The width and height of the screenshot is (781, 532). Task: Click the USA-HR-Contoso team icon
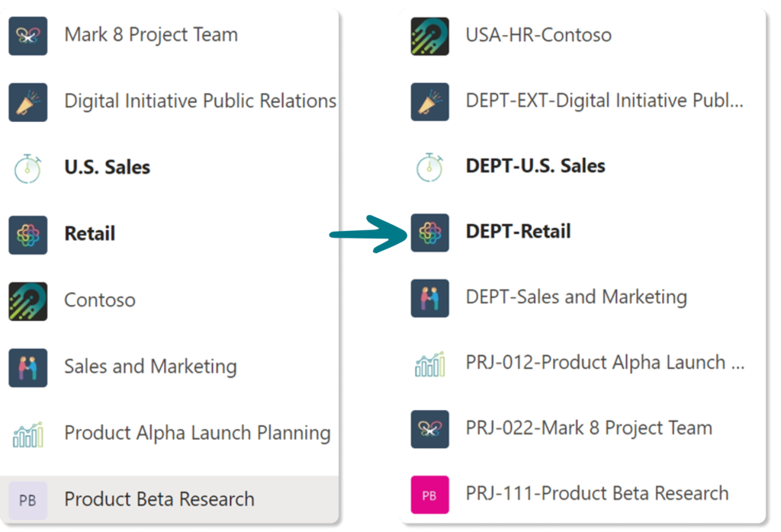coord(430,34)
